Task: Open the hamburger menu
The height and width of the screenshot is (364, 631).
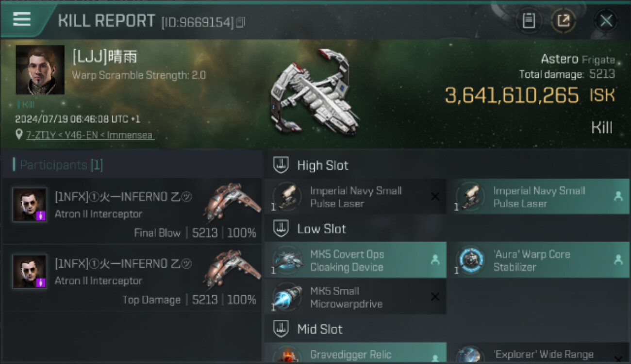Action: [x=22, y=19]
